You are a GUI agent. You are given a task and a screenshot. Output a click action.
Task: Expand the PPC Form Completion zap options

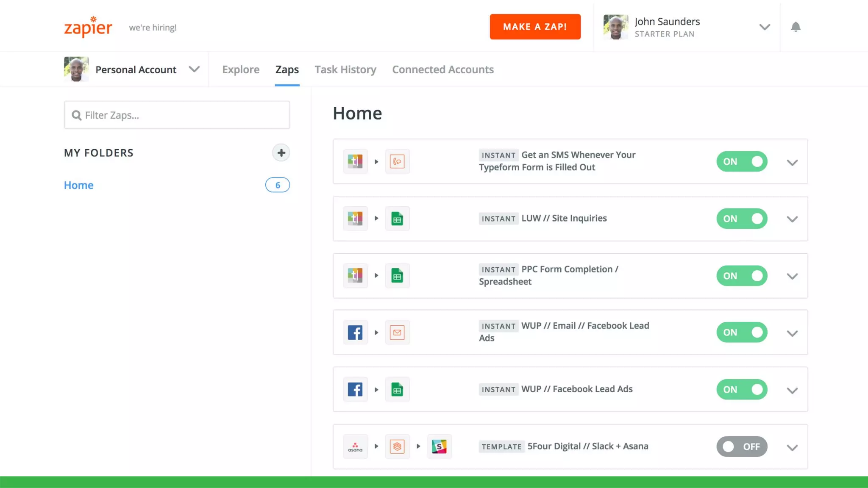pos(792,276)
